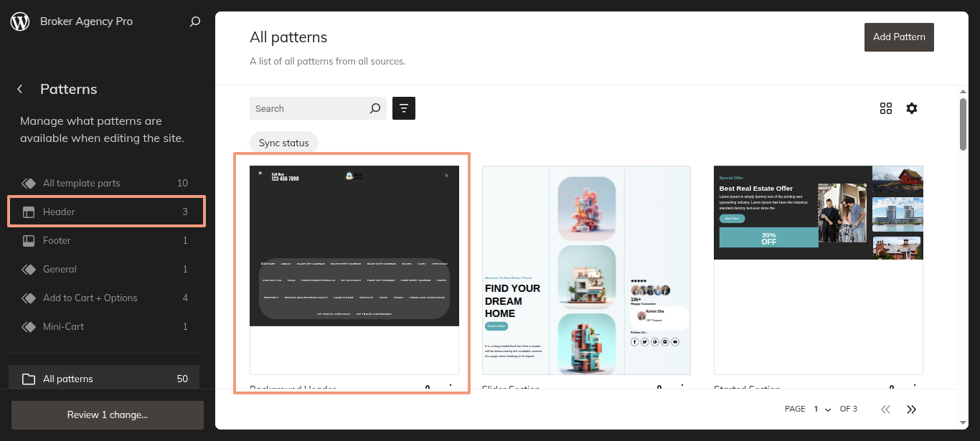This screenshot has width=980, height=441.
Task: Click the Add Pattern button
Action: pyautogui.click(x=899, y=37)
